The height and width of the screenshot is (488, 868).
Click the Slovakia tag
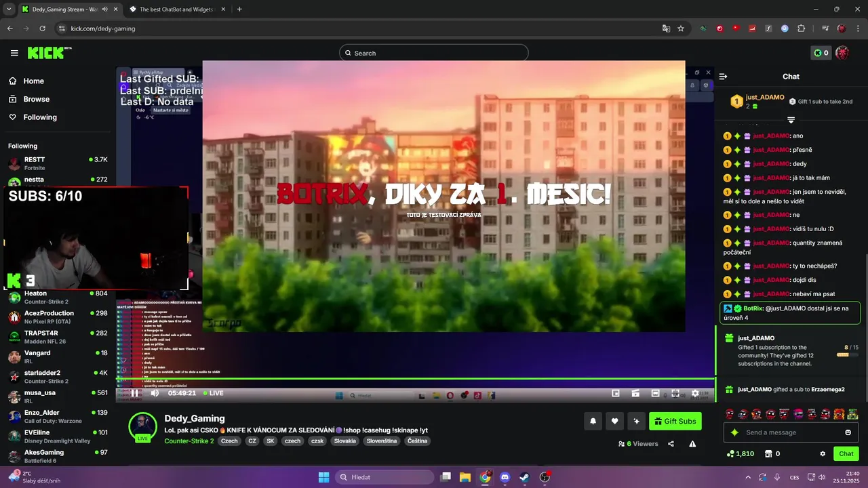[x=345, y=441]
